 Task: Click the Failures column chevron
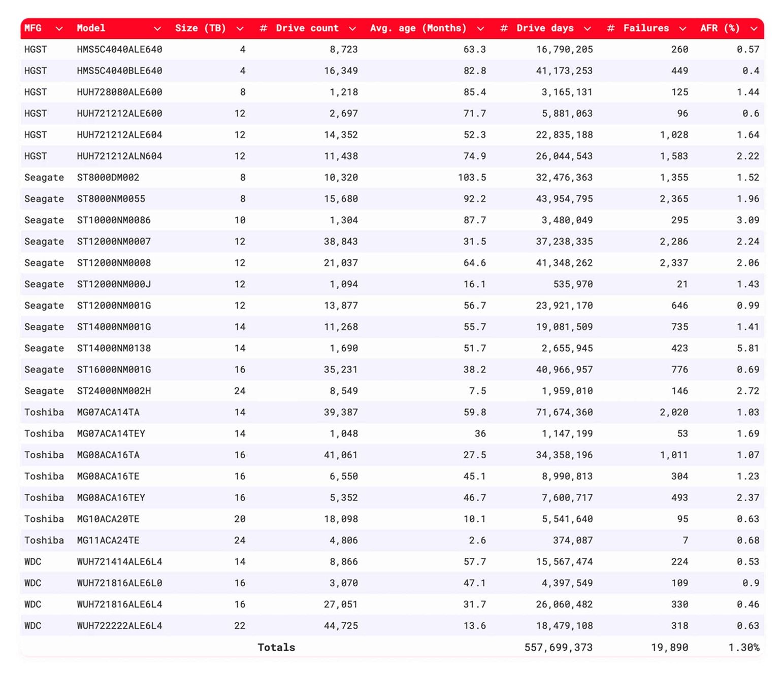click(682, 29)
